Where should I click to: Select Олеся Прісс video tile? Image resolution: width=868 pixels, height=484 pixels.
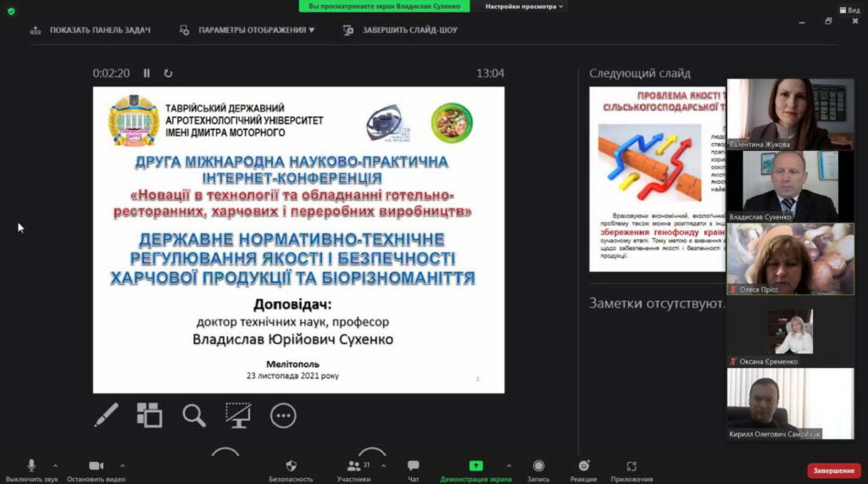(790, 259)
